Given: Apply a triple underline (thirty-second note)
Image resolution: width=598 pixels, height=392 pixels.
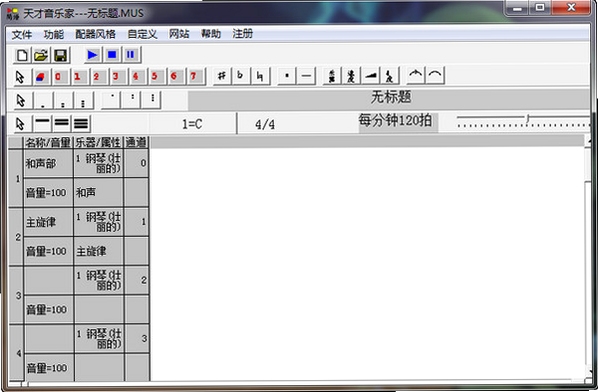Looking at the screenshot, I should click(x=81, y=123).
